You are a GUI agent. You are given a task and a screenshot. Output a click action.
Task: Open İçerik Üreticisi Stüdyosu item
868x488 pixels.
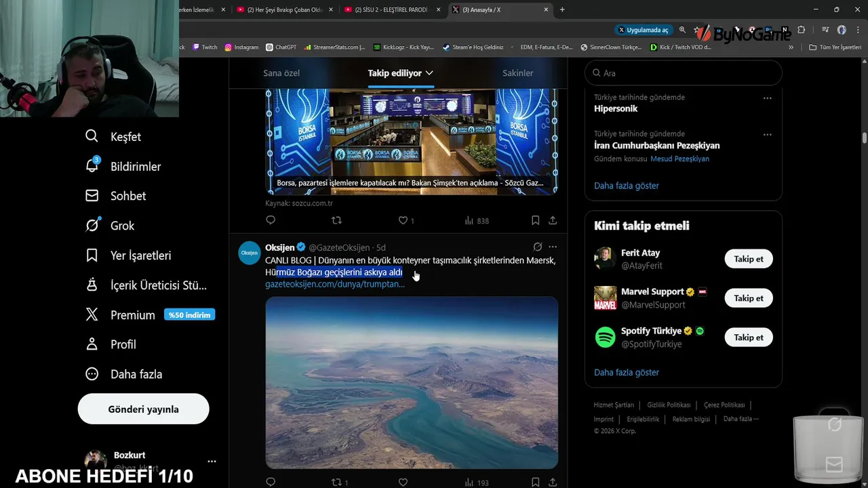[146, 285]
